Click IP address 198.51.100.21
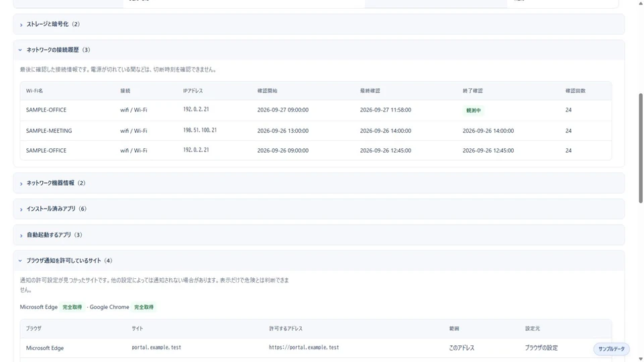This screenshot has height=362, width=644. click(x=200, y=130)
